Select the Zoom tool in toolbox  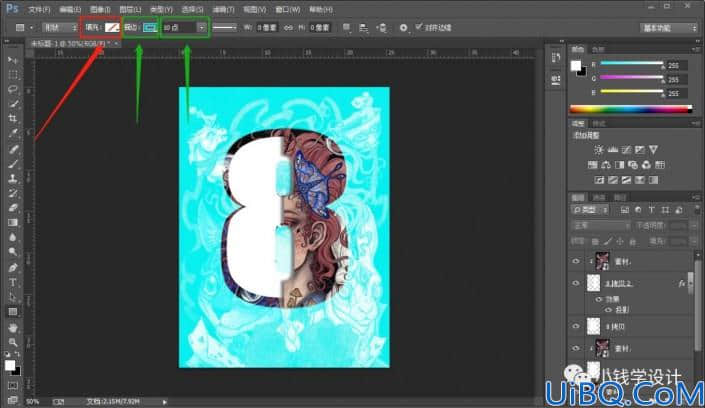tap(13, 342)
